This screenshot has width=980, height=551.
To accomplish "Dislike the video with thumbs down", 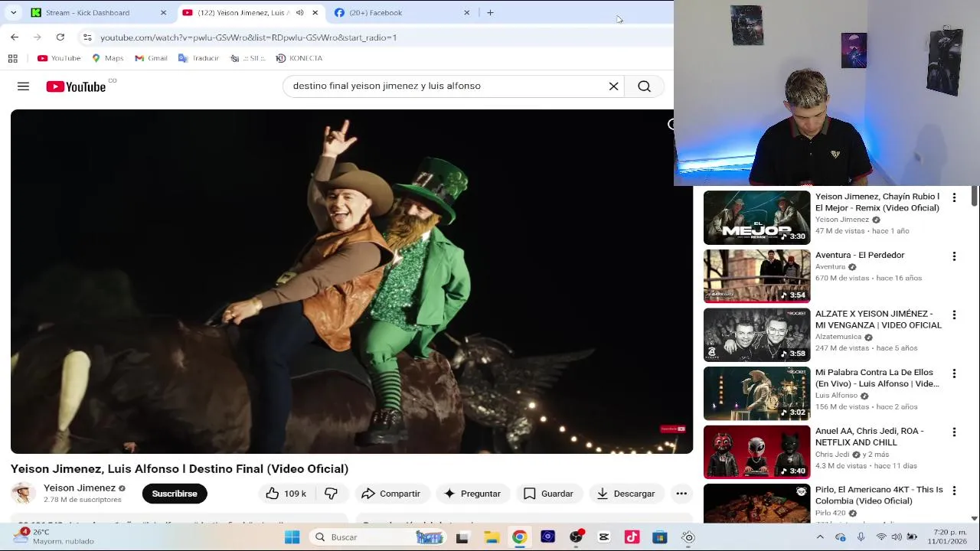I will [x=331, y=494].
